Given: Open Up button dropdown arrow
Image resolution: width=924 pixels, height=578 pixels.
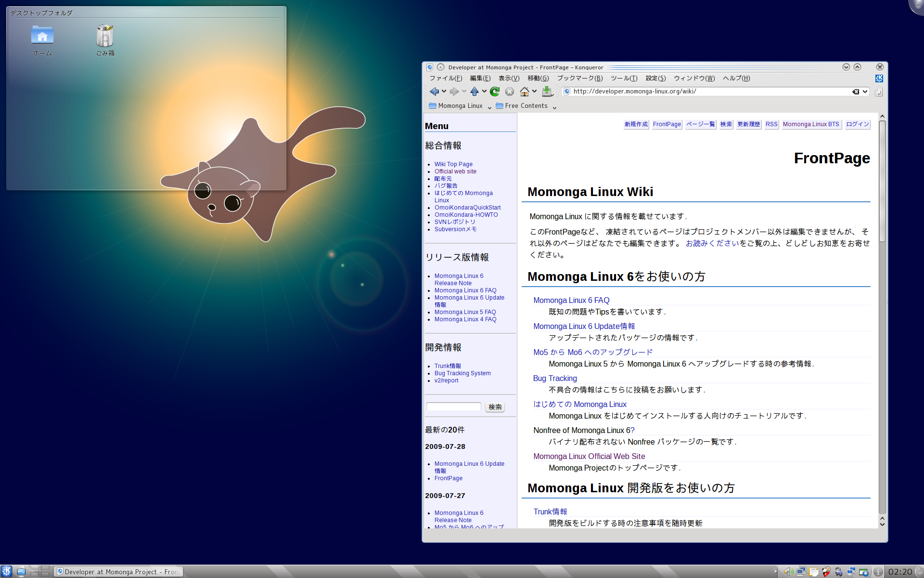Looking at the screenshot, I should point(484,92).
